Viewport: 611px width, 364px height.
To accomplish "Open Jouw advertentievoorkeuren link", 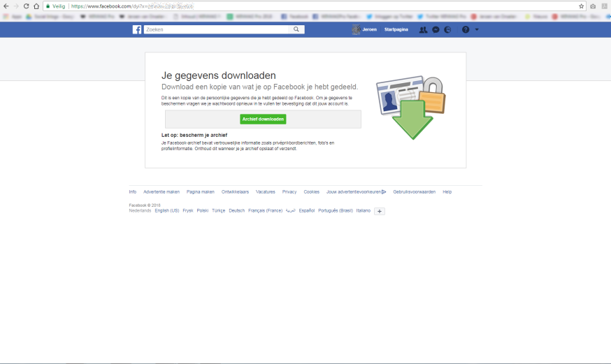I will pos(354,192).
